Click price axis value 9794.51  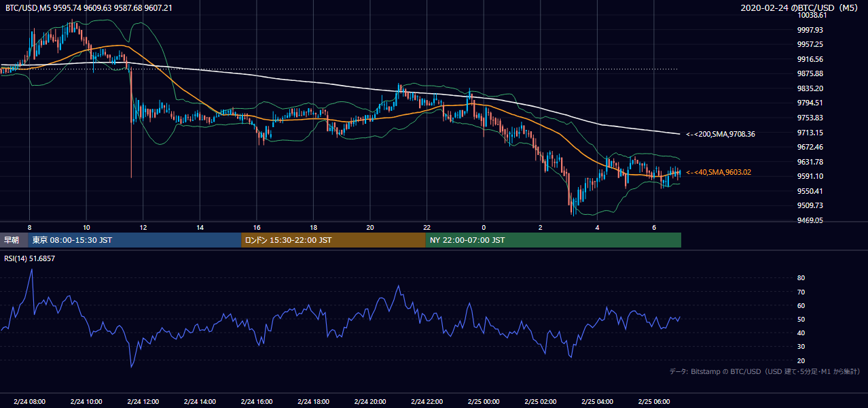click(x=810, y=103)
